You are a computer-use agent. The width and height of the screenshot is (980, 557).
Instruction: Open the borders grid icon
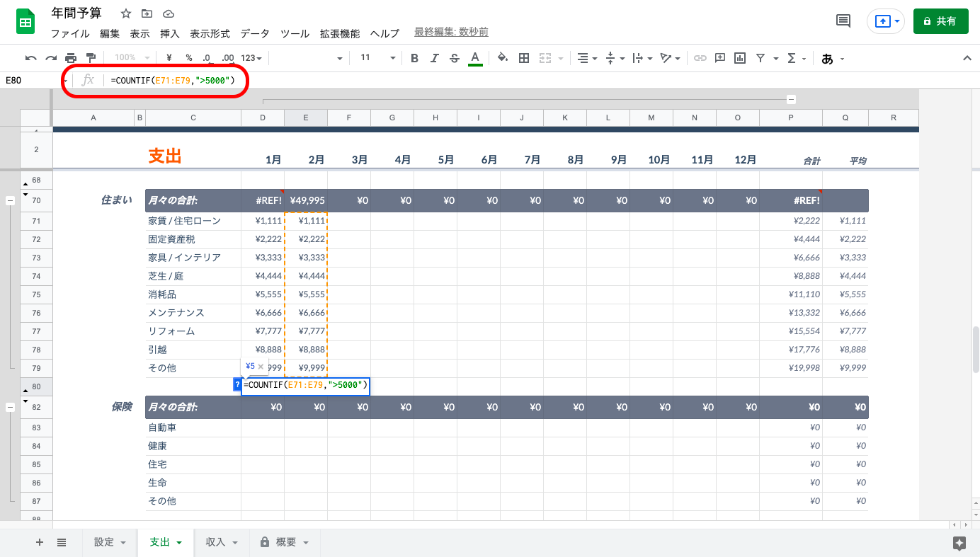pos(524,58)
